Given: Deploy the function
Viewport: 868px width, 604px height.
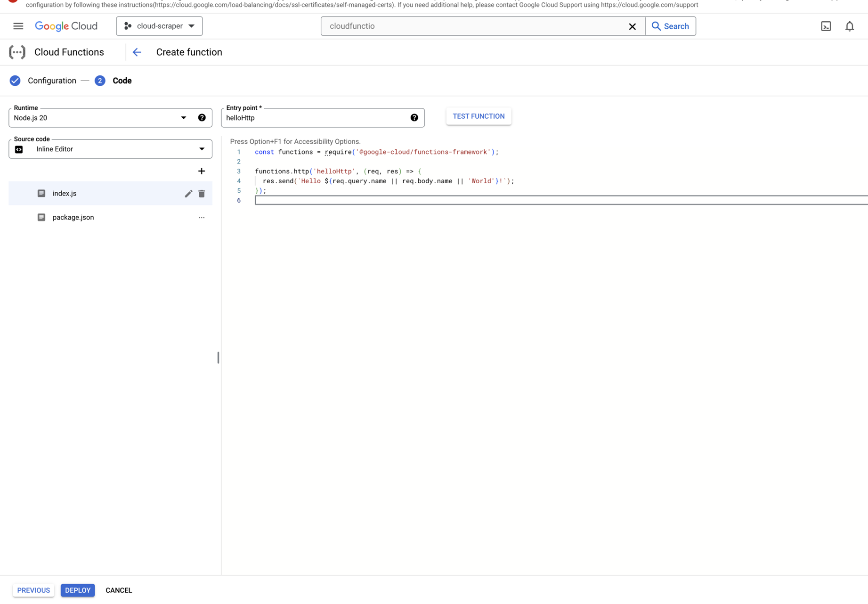Looking at the screenshot, I should click(78, 590).
